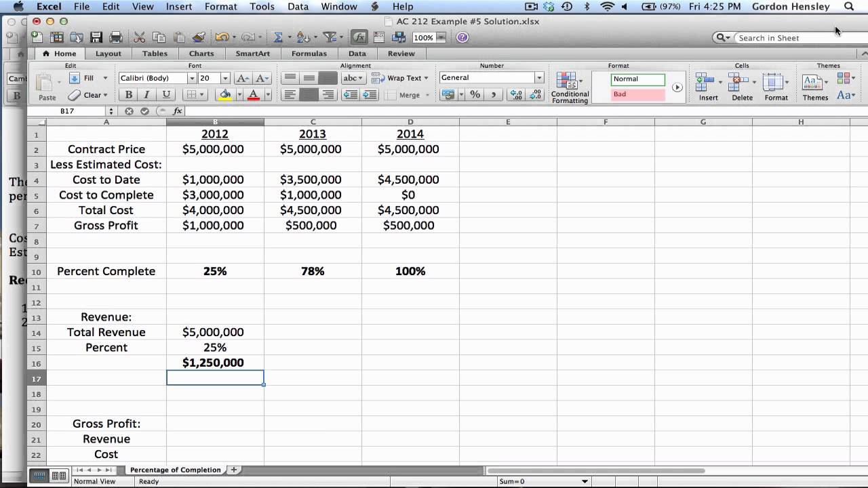The width and height of the screenshot is (868, 488).
Task: Select the Percentage of Completion sheet tab
Action: 175,469
